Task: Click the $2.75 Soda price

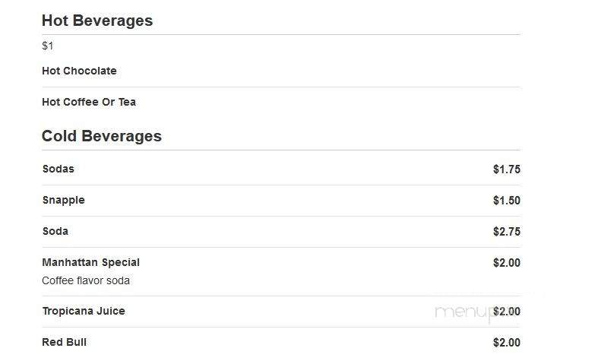Action: pyautogui.click(x=507, y=232)
